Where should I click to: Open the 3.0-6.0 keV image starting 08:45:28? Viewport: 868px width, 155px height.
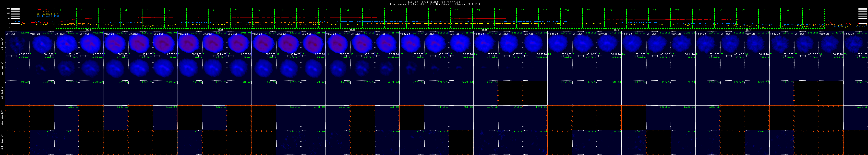pos(732,44)
